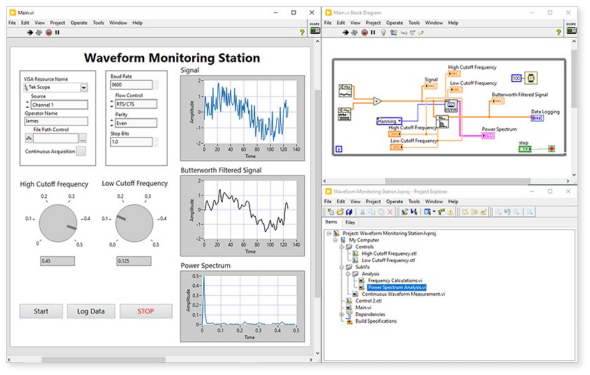The width and height of the screenshot is (590, 375).
Task: Toggle Highlight Execution light bulb
Action: pos(383,32)
